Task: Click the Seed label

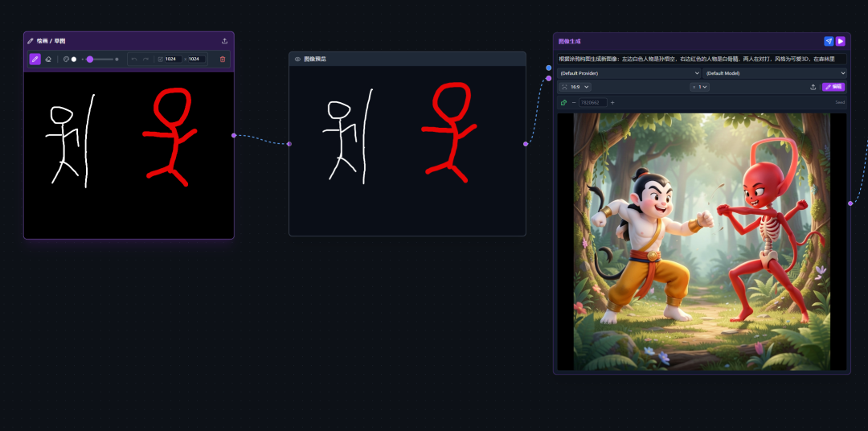Action: [x=840, y=102]
